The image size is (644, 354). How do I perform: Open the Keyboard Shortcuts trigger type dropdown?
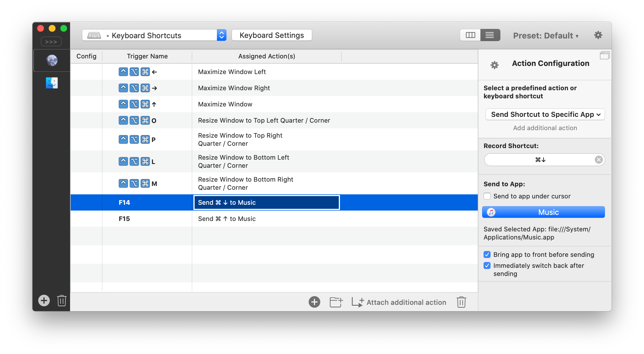tap(221, 35)
